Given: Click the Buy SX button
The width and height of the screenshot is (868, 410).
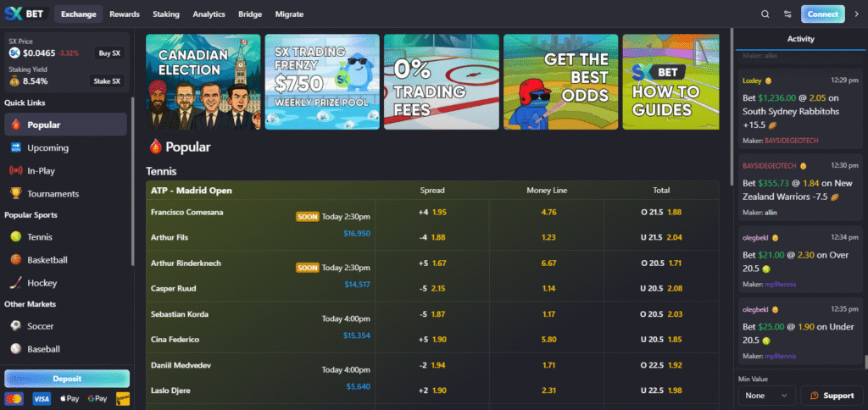Looking at the screenshot, I should 109,53.
